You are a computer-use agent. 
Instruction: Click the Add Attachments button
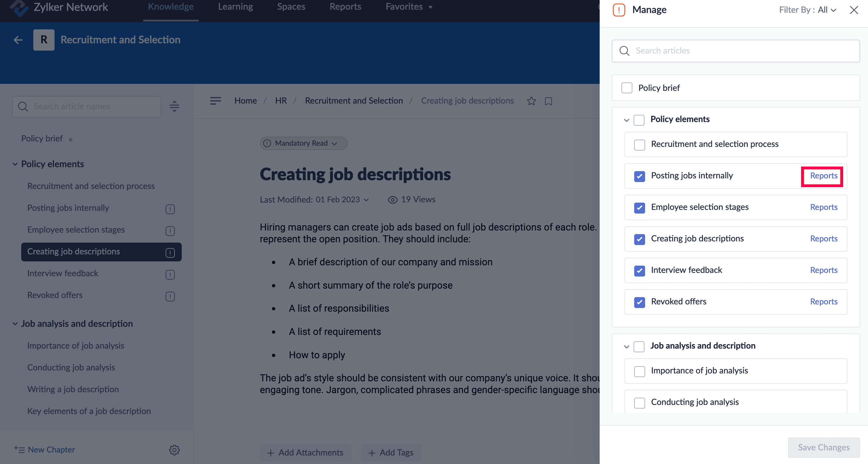tap(305, 452)
